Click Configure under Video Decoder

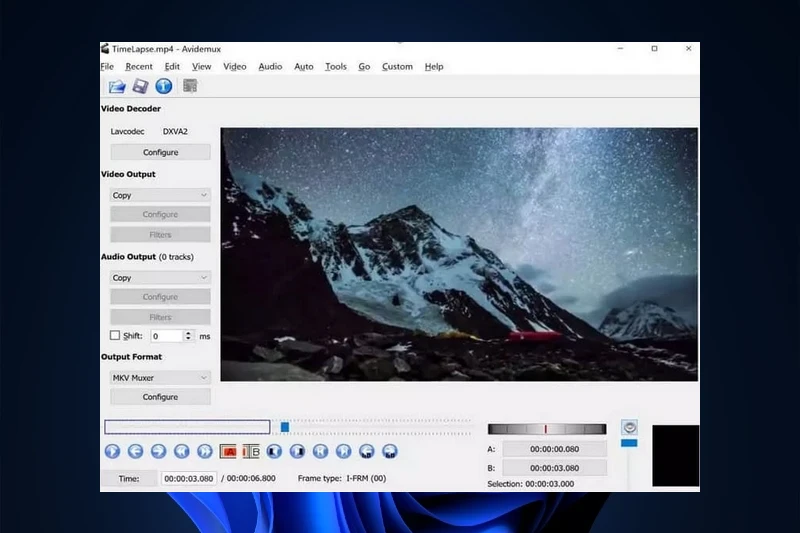pos(160,152)
